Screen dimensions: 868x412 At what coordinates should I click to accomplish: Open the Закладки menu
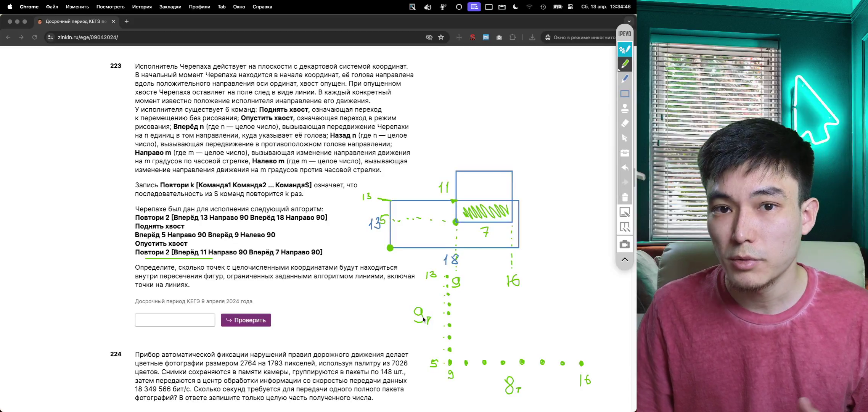(170, 7)
